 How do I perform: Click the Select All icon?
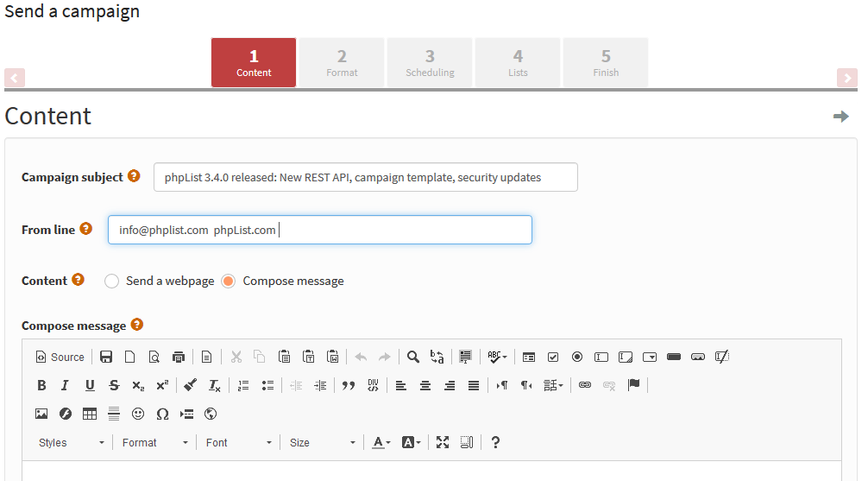466,357
